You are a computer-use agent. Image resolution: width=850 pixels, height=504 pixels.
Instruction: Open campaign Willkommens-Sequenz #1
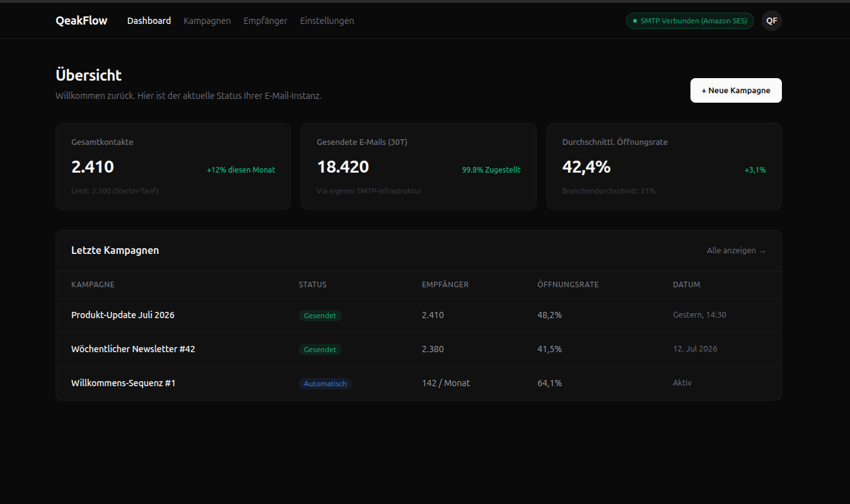(x=123, y=383)
